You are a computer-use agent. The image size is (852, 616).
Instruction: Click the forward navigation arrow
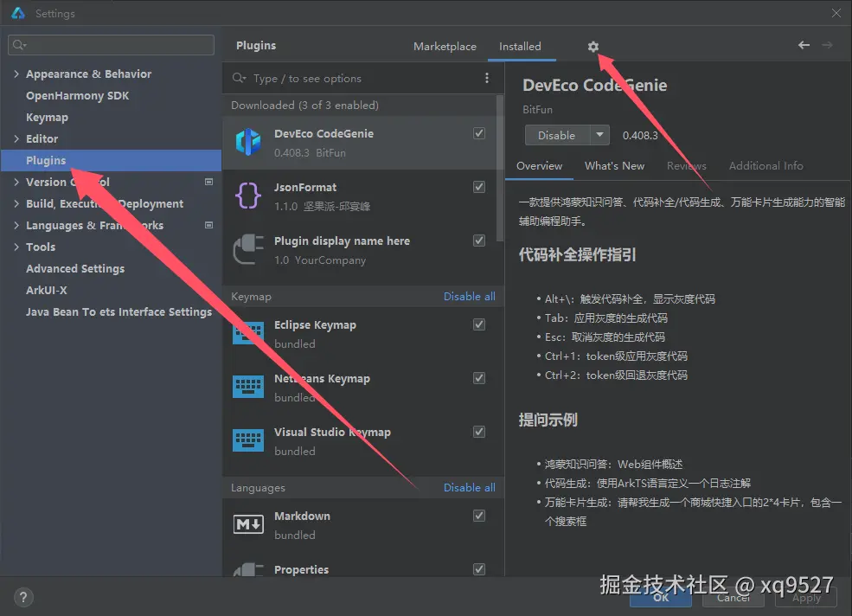pos(827,45)
